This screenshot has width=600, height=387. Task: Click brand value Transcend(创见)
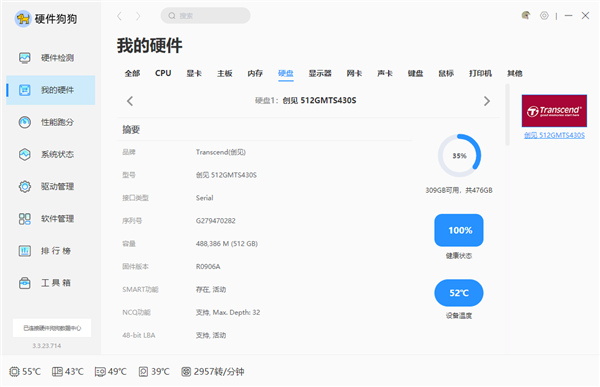221,152
